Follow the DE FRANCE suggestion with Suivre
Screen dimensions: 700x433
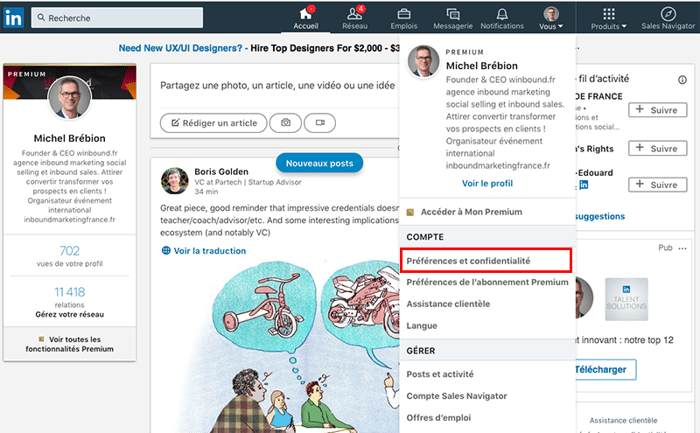tap(658, 110)
